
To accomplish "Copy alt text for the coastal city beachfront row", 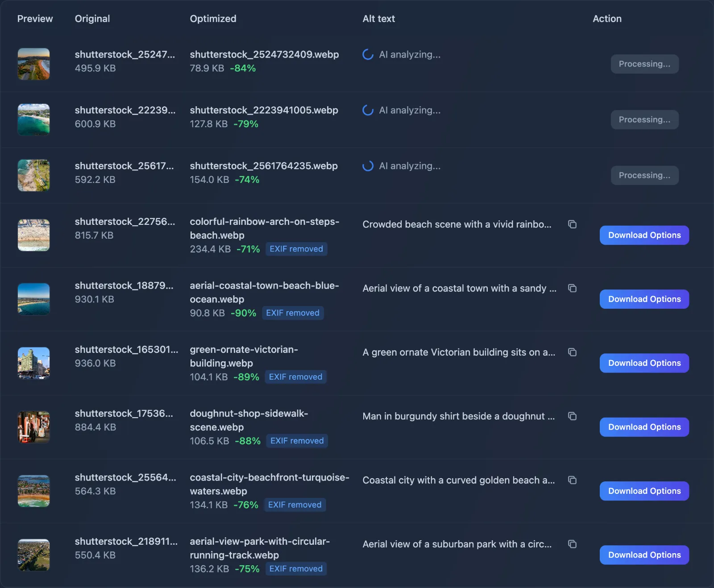I will (x=573, y=480).
